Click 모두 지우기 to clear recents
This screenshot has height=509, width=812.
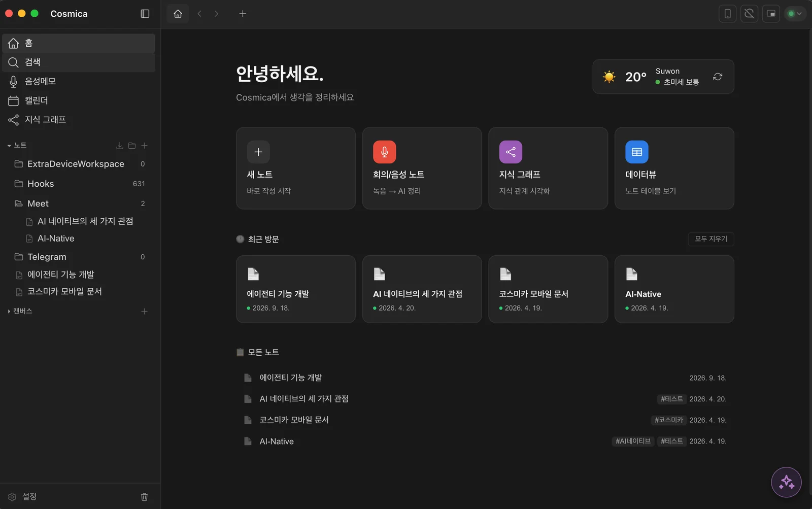coord(711,239)
